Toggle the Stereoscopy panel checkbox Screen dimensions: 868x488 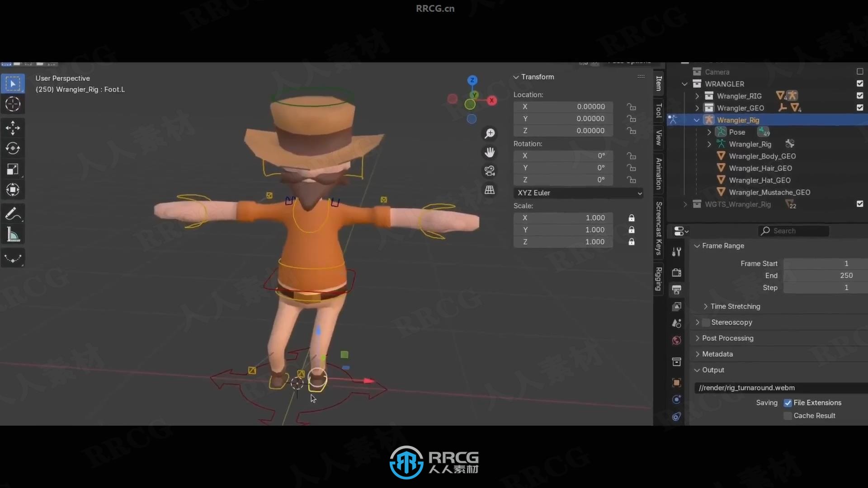point(706,322)
